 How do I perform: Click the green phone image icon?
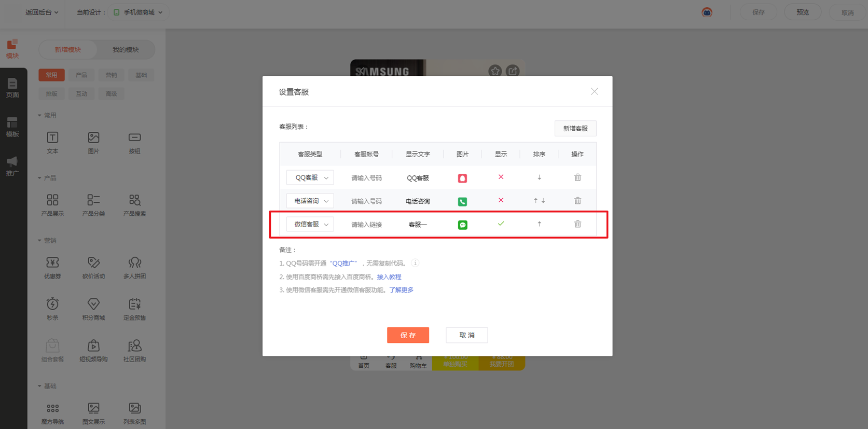[462, 201]
